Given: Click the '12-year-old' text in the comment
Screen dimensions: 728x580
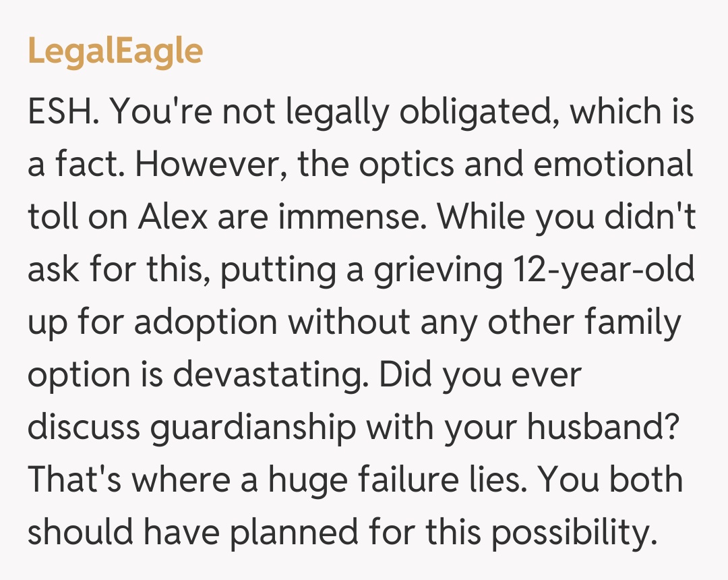Looking at the screenshot, I should [x=603, y=270].
